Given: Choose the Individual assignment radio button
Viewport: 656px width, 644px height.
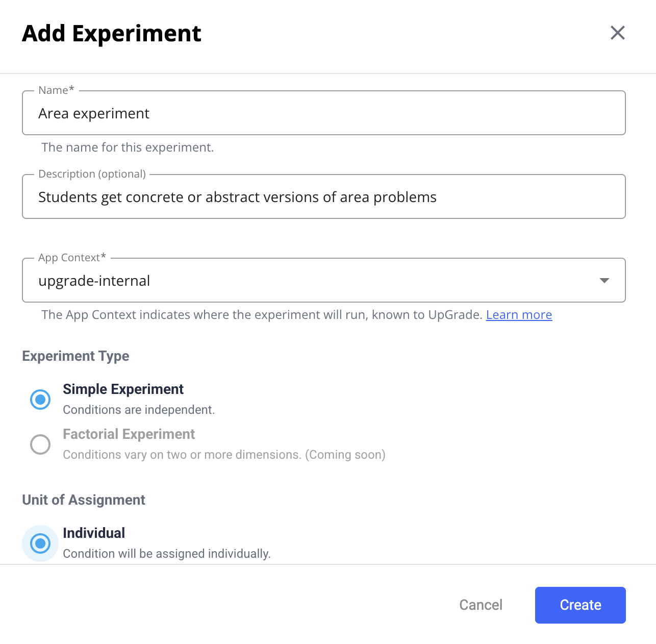Looking at the screenshot, I should pyautogui.click(x=40, y=543).
